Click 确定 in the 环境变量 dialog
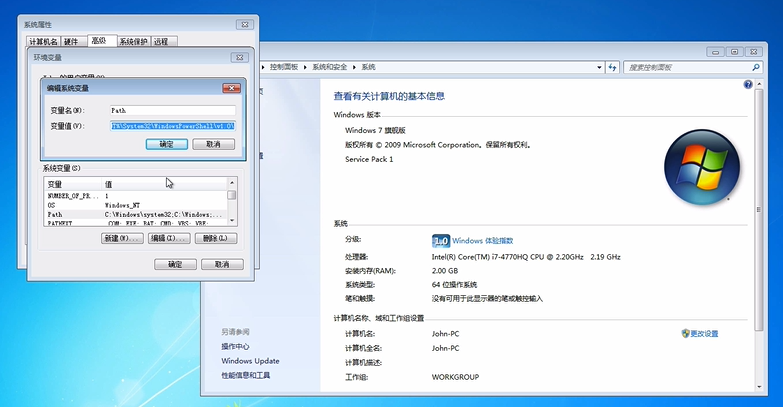The image size is (783, 407). 175,264
